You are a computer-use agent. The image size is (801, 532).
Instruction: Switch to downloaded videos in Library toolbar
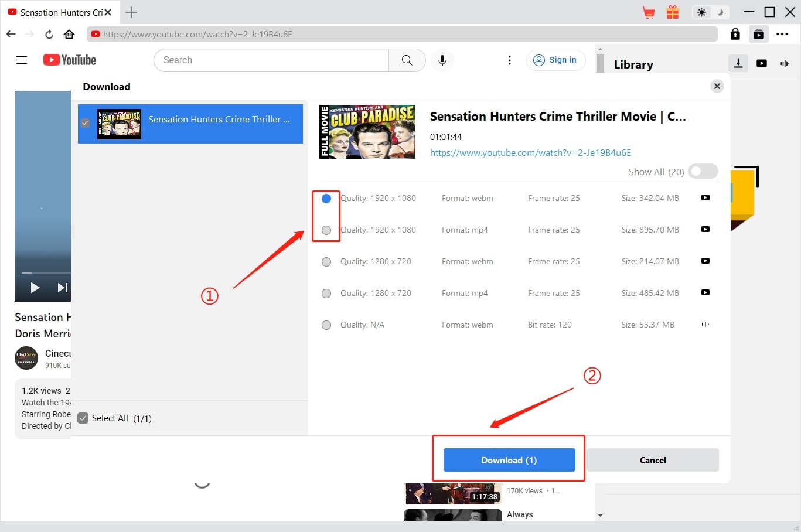point(761,63)
